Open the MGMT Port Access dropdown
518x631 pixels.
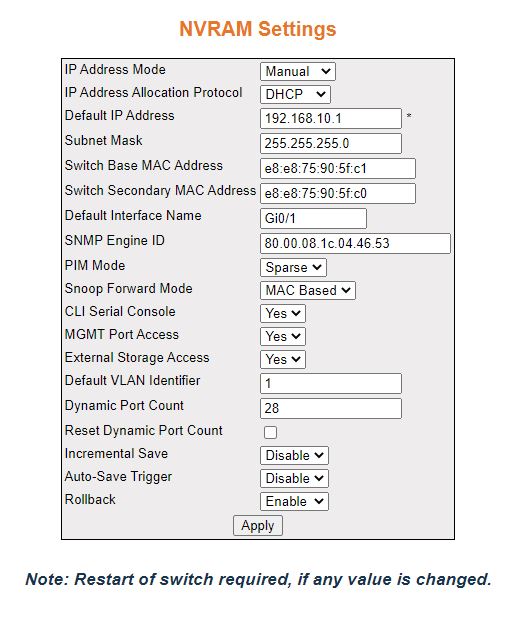pyautogui.click(x=283, y=336)
